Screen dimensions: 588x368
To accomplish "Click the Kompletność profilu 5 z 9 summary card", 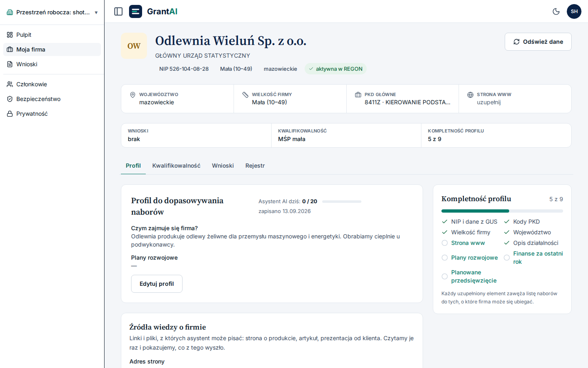I will (496, 135).
